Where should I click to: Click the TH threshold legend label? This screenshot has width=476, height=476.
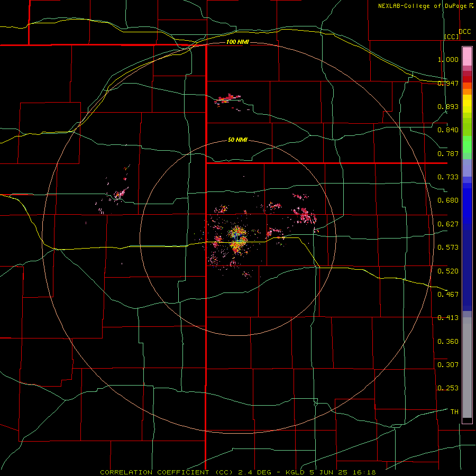pos(454,412)
